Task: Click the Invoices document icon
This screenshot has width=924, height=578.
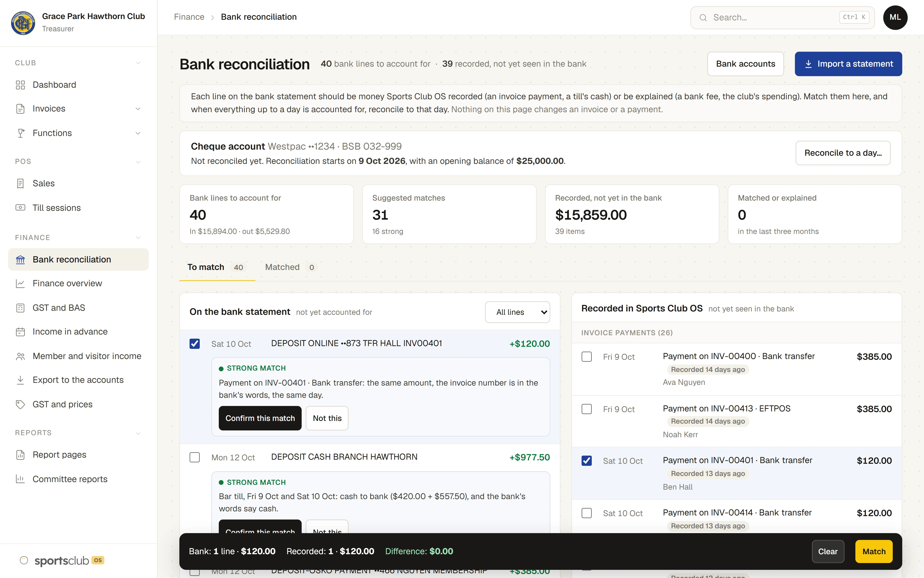Action: coord(20,109)
